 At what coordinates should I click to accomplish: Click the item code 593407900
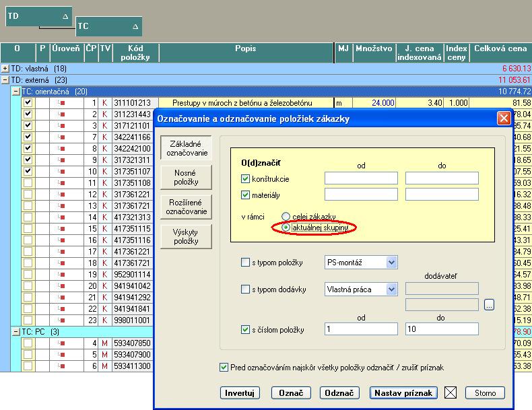(x=132, y=355)
